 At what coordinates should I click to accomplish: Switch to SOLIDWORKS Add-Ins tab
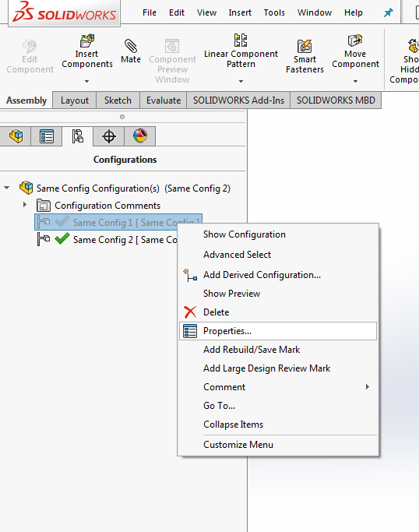pyautogui.click(x=238, y=100)
